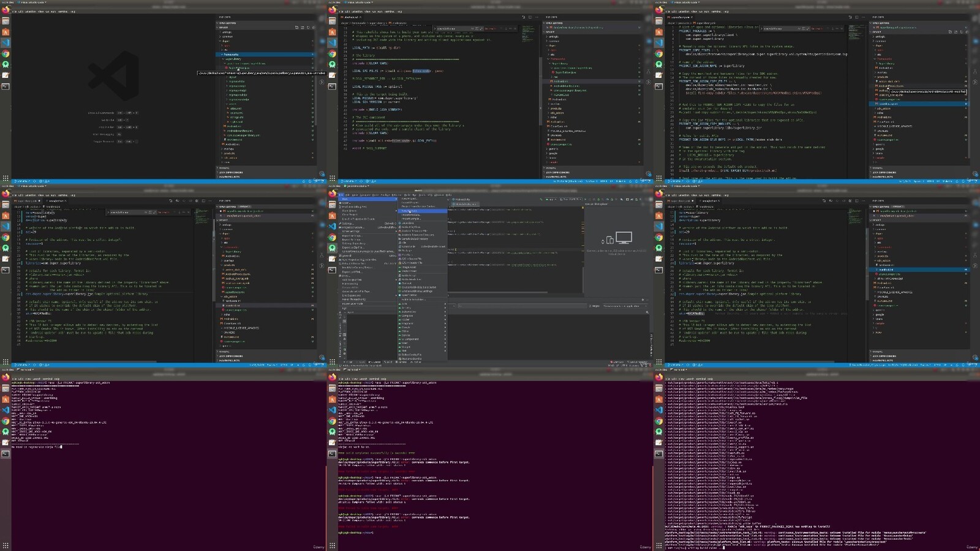The width and height of the screenshot is (980, 551).
Task: Open Ubuntu Software from dock beside the empty VS Code editor
Action: (6, 32)
